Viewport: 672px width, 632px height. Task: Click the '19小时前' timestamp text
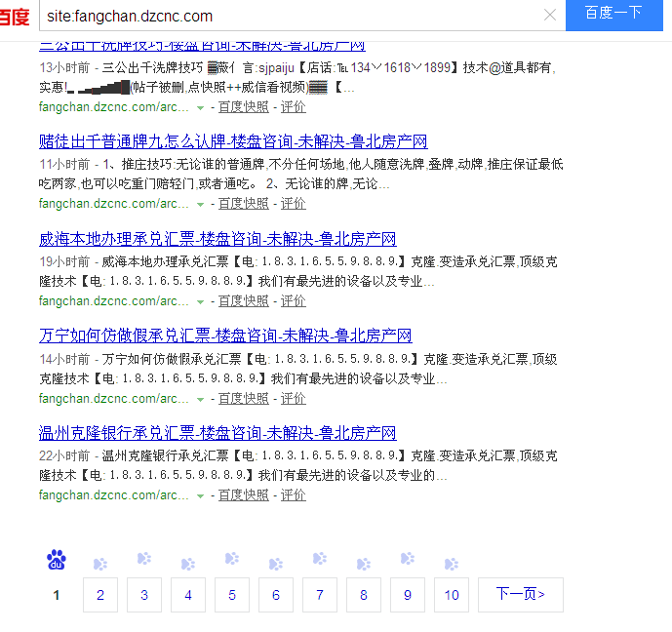(64, 261)
